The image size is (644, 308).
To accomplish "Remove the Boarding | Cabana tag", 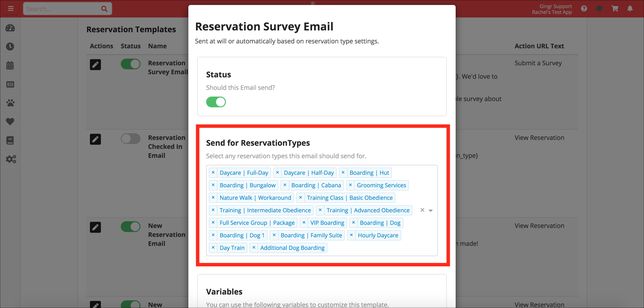I will pos(285,185).
